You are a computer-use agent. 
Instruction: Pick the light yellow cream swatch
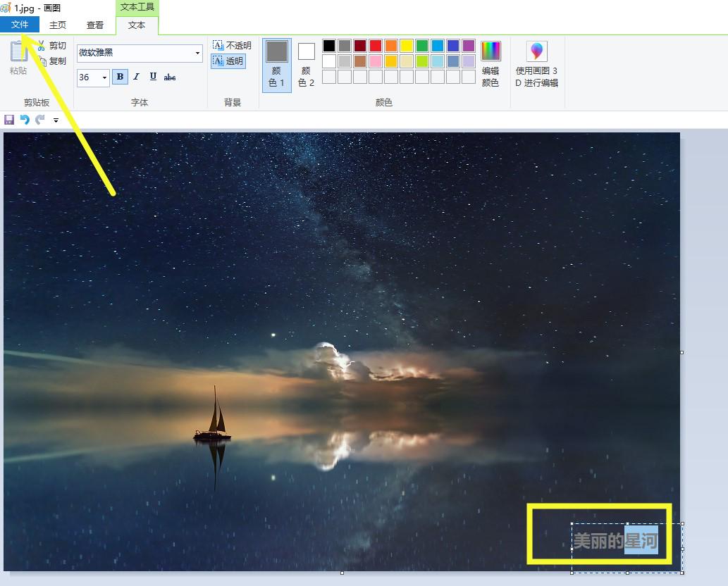click(407, 61)
